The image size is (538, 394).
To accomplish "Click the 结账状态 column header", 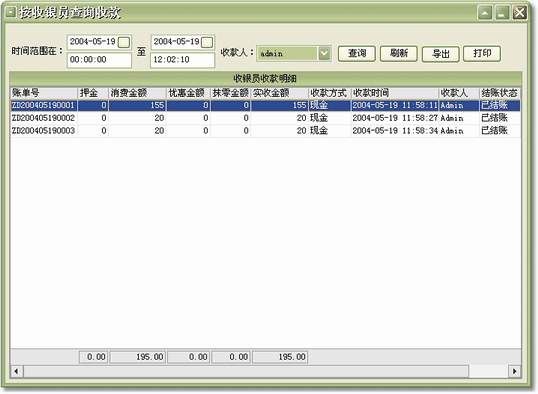I will [x=500, y=93].
